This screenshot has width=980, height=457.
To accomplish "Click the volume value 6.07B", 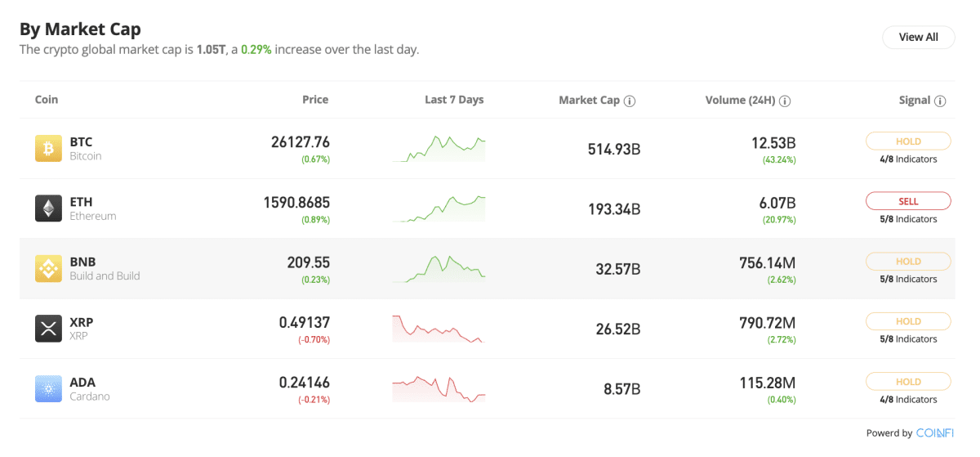I will tap(777, 202).
